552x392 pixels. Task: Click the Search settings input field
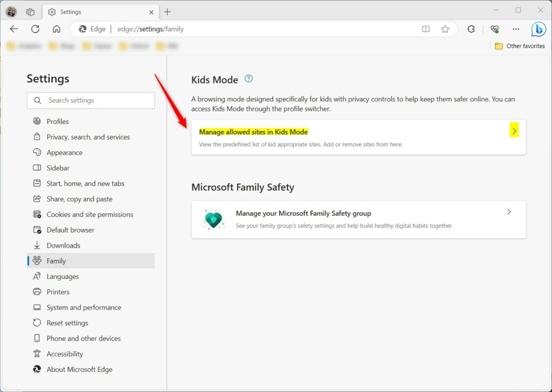pos(91,100)
